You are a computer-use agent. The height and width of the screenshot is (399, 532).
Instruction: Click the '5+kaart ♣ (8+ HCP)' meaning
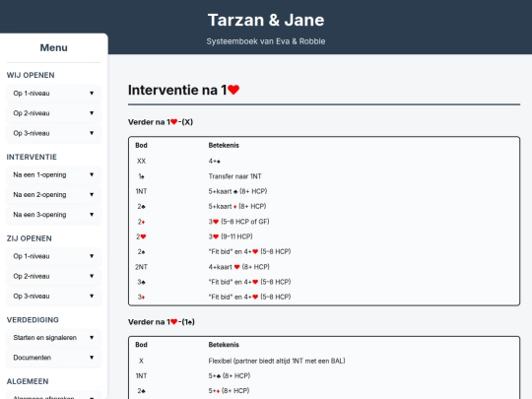(237, 191)
